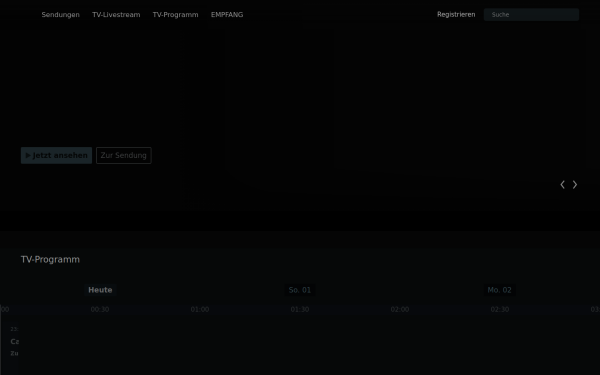This screenshot has width=600, height=375.
Task: Select the EMPFANG navigation item
Action: [227, 15]
